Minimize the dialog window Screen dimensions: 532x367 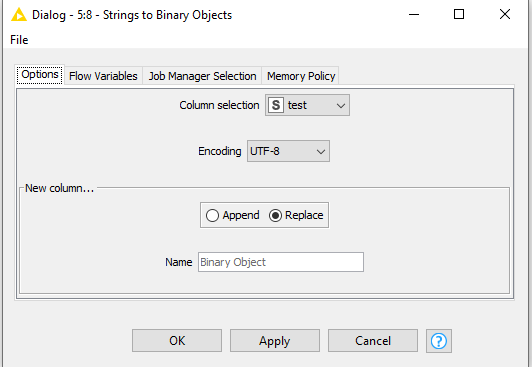click(414, 14)
